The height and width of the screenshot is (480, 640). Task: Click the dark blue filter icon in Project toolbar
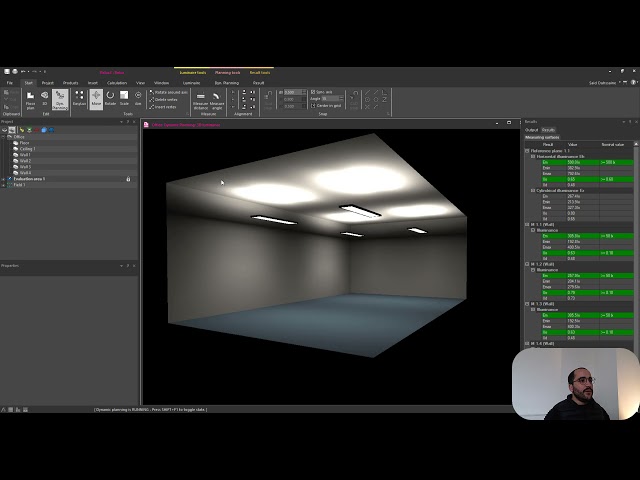click(x=51, y=130)
